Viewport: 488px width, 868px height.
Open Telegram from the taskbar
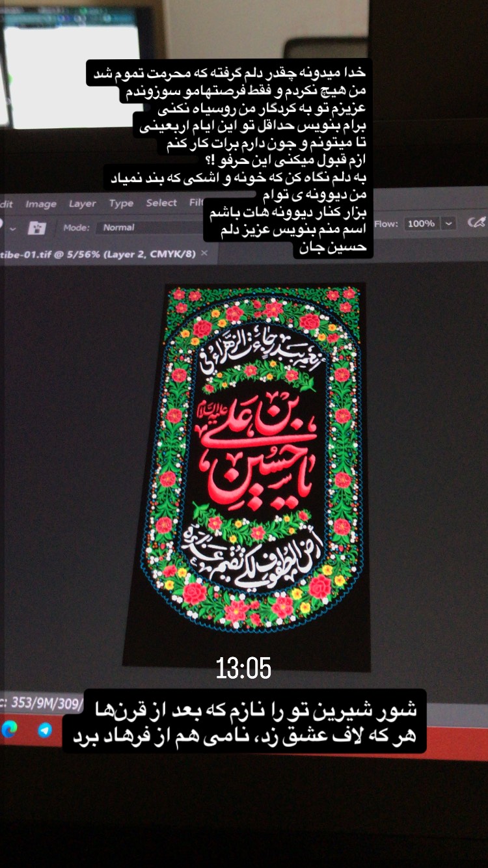point(45,730)
